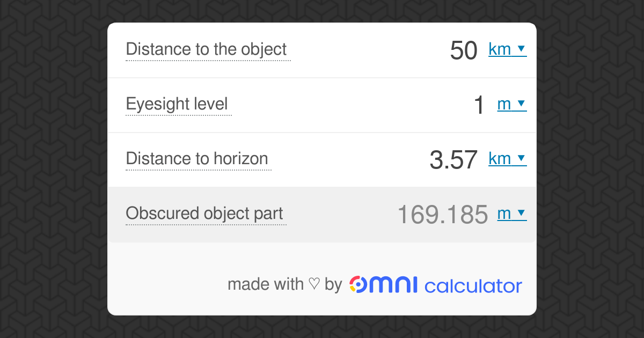Open the m unit dropdown for Obscured object part
The width and height of the screenshot is (644, 338).
(x=512, y=213)
